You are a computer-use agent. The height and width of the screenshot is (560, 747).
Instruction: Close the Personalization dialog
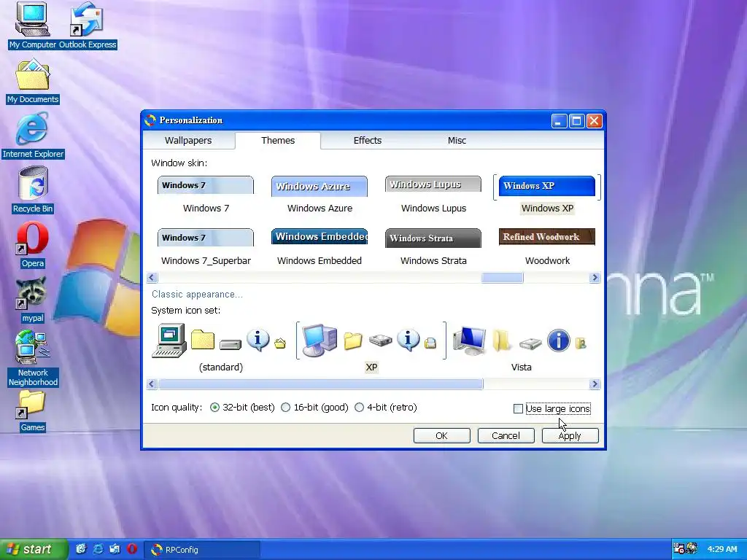594,121
